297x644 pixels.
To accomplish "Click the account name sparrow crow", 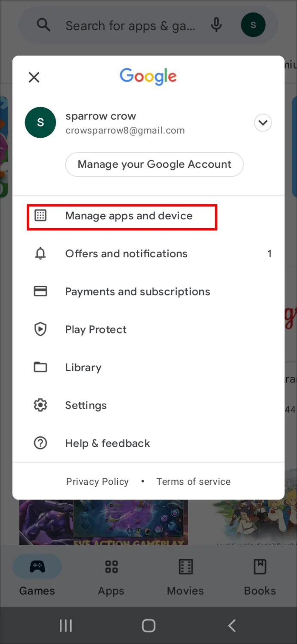I will coord(101,116).
